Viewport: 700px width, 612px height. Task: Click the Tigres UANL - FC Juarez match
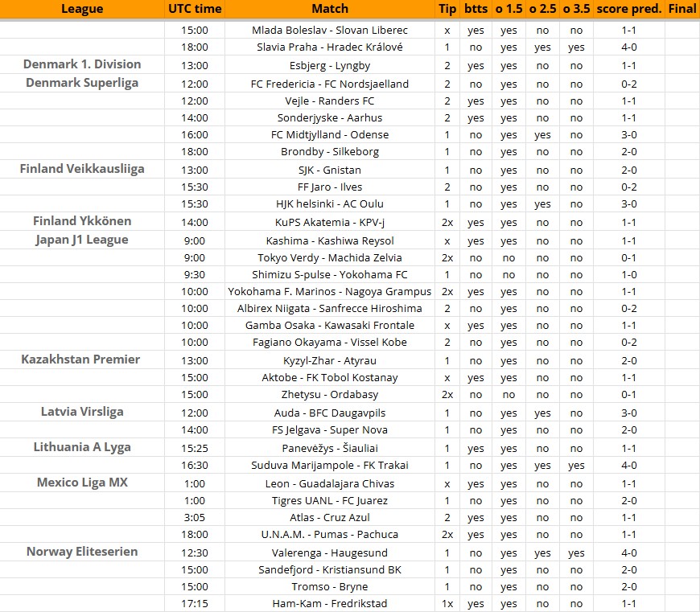[330, 501]
